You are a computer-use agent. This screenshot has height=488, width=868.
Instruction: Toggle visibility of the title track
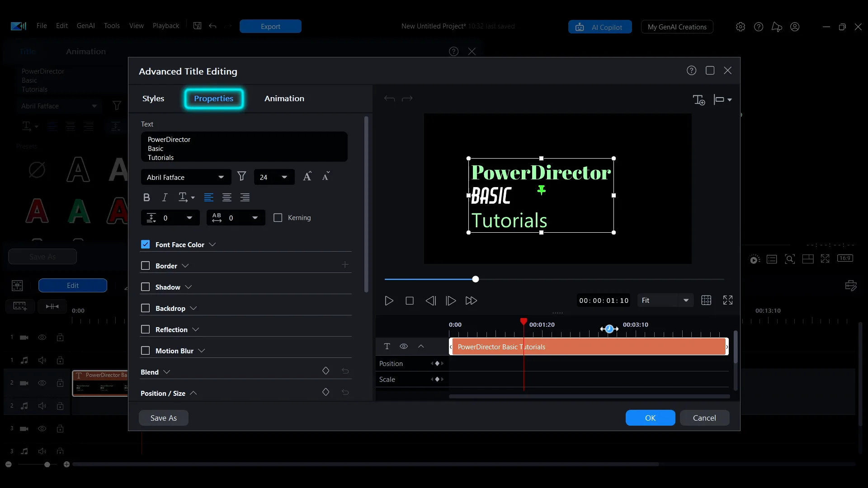point(404,347)
